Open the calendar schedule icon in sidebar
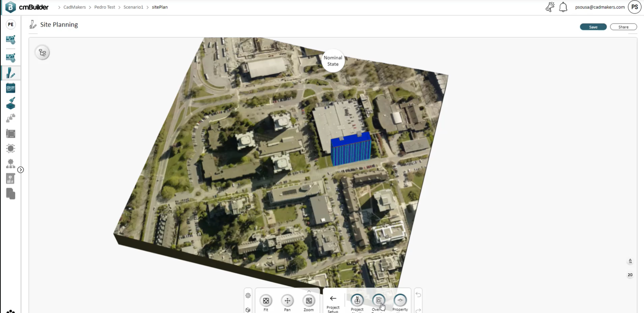 pyautogui.click(x=11, y=88)
